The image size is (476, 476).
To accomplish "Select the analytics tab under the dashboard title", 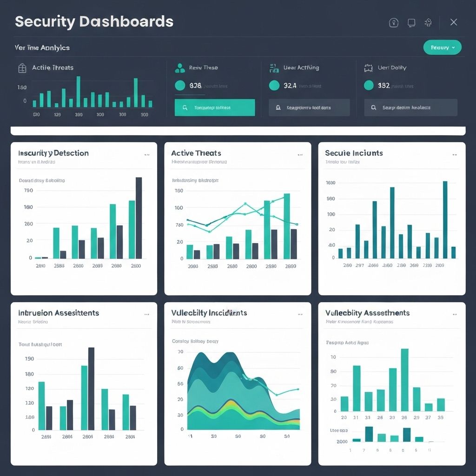I will tap(42, 47).
